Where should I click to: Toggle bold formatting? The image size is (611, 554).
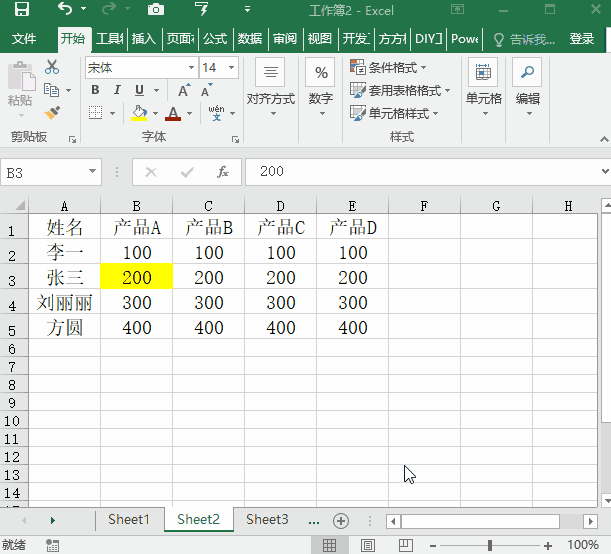point(95,90)
